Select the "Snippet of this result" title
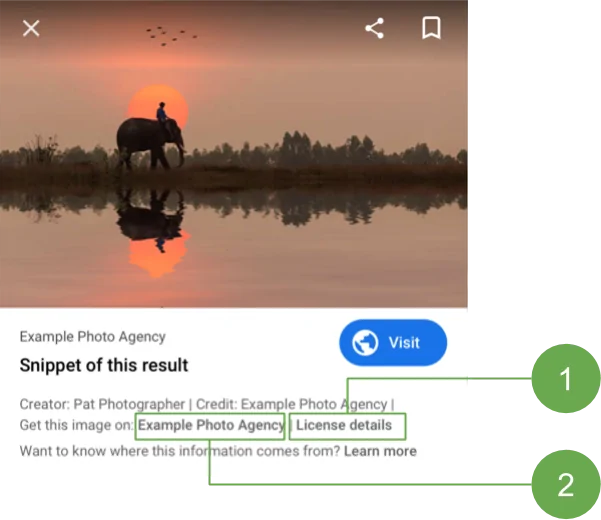This screenshot has height=520, width=601. tap(104, 365)
